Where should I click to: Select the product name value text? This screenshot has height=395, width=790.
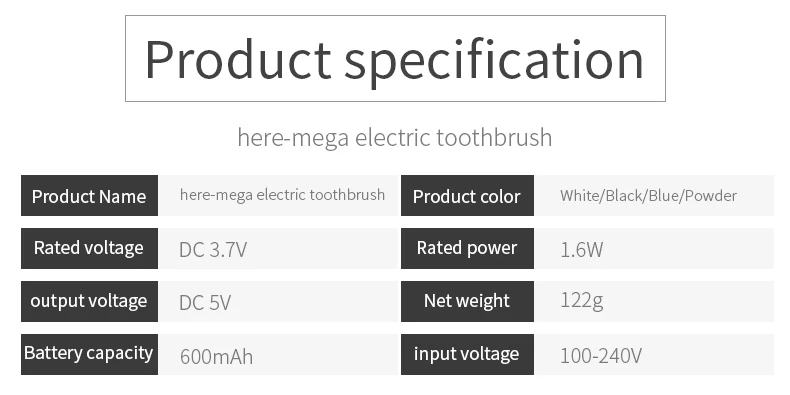coord(282,195)
